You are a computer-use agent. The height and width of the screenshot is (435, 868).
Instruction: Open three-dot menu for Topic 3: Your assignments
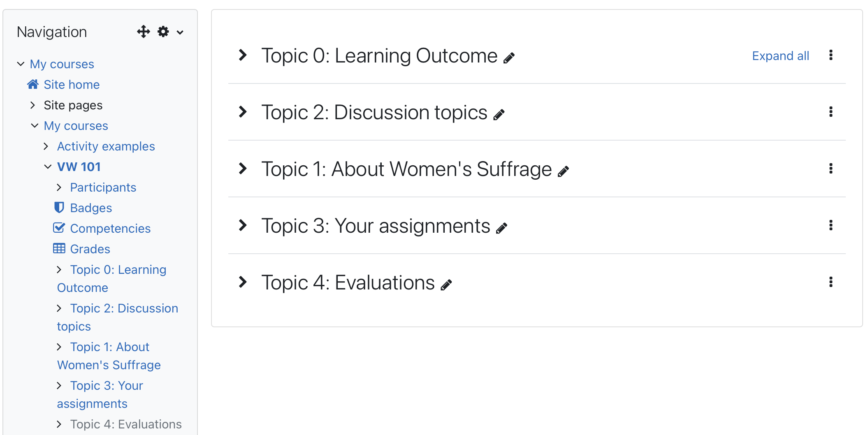point(831,225)
